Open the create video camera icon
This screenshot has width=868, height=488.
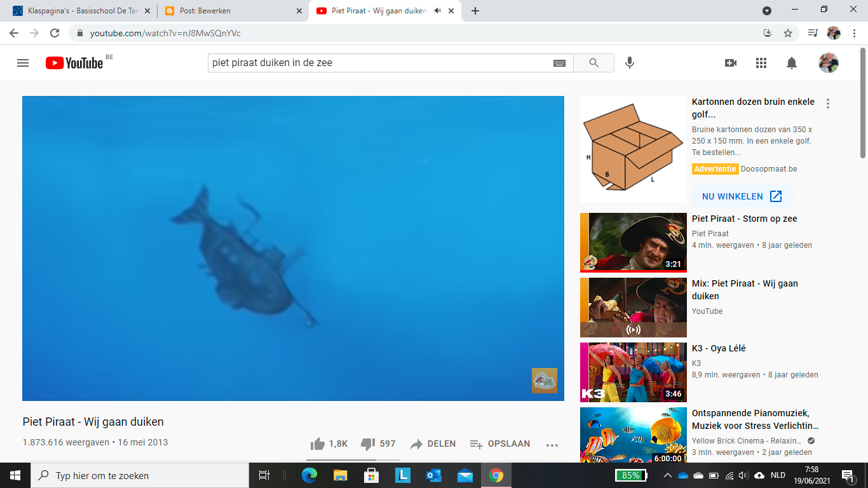click(731, 63)
